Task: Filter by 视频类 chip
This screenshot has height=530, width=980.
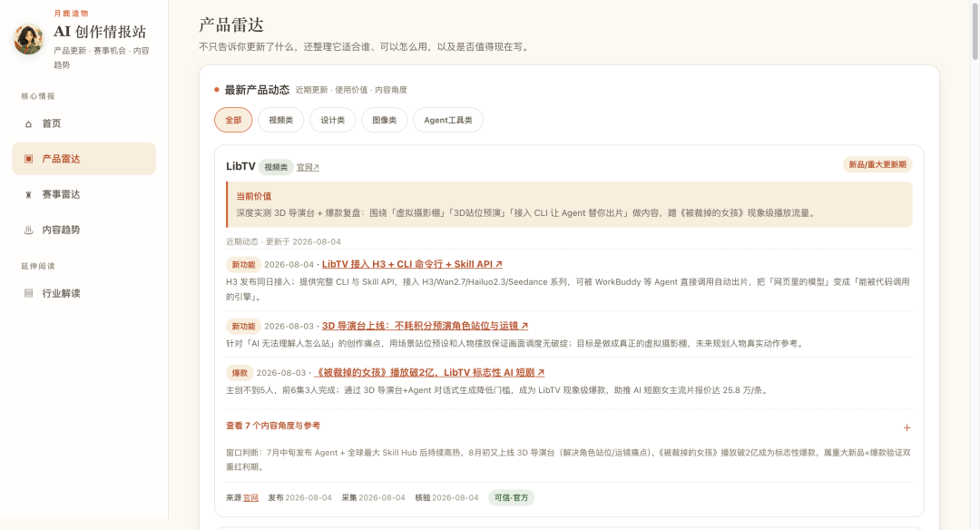Action: (x=280, y=120)
